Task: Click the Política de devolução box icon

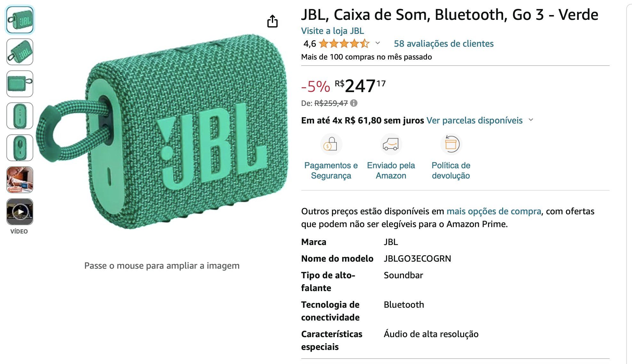Action: click(x=451, y=144)
